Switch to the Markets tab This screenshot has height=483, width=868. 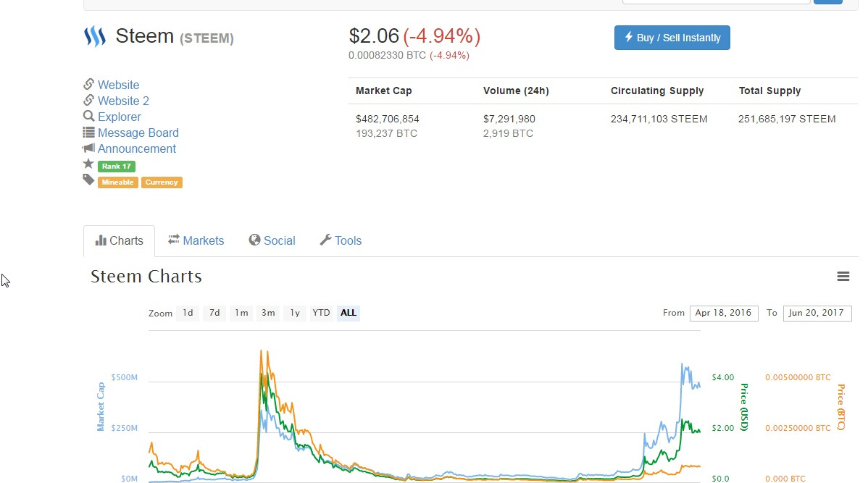pyautogui.click(x=196, y=240)
